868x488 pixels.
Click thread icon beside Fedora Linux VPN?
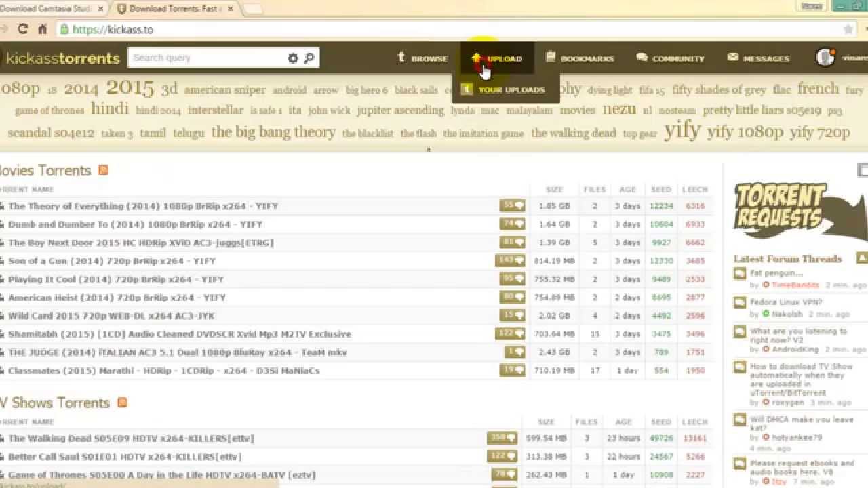point(740,303)
